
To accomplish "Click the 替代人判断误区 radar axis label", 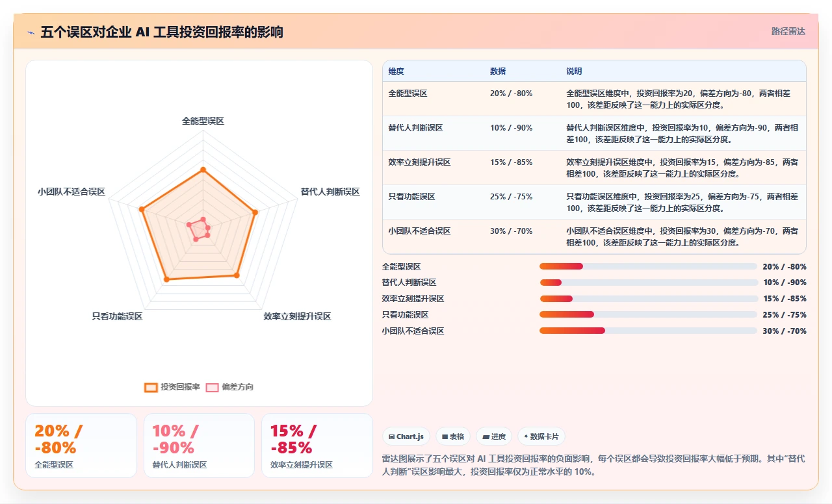I will 330,192.
